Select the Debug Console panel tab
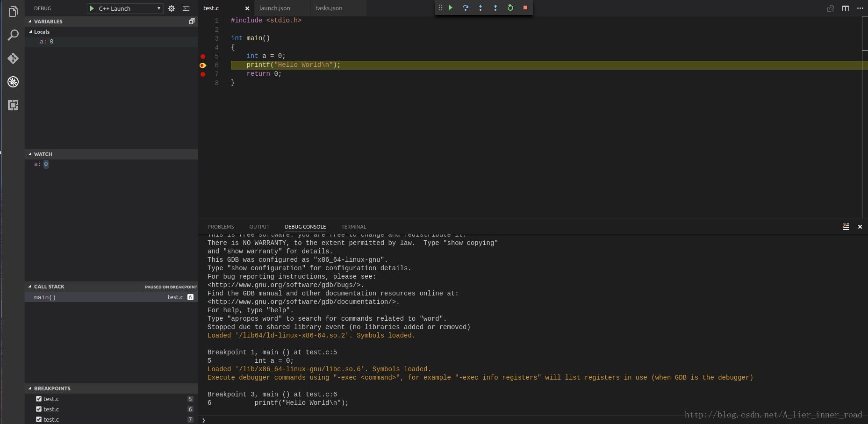868x424 pixels. (305, 227)
